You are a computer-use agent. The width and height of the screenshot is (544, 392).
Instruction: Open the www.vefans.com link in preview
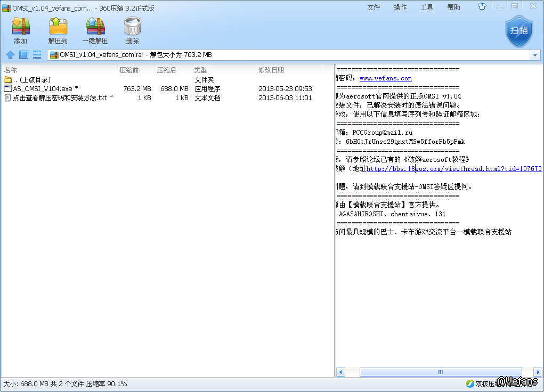pyautogui.click(x=385, y=78)
